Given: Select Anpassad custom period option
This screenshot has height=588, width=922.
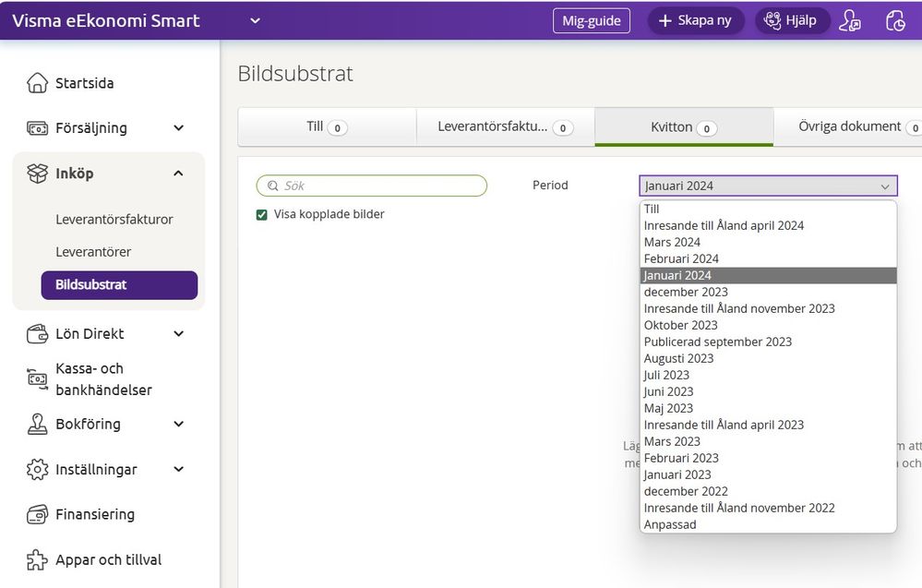Looking at the screenshot, I should tap(768, 524).
